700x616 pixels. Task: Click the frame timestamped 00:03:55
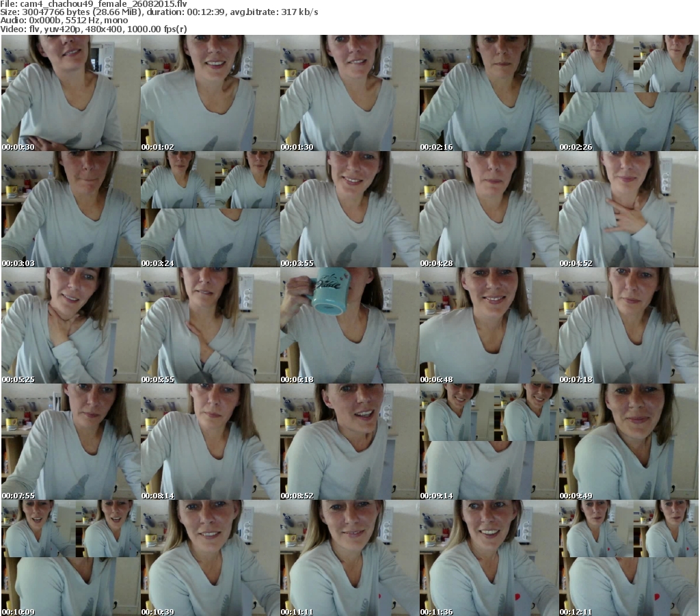pyautogui.click(x=349, y=209)
